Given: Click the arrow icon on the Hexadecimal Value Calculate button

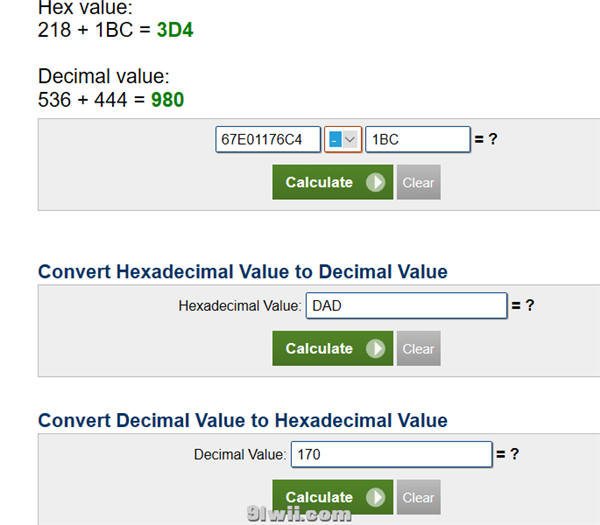Looking at the screenshot, I should click(375, 348).
